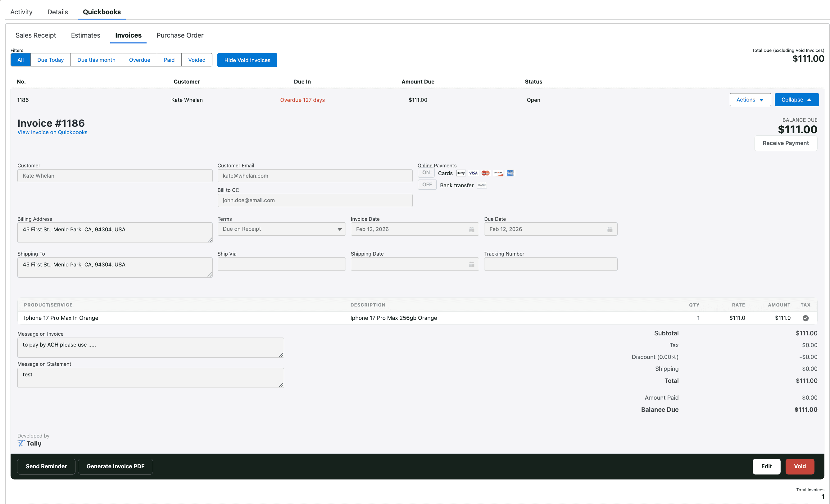Click the bank transfer icon
Screen dimensions: 830x504
(x=482, y=185)
